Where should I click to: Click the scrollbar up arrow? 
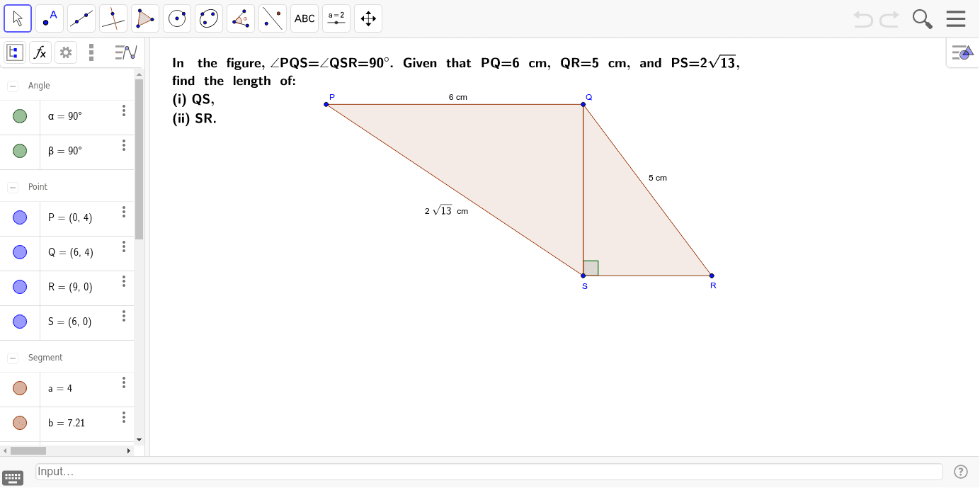click(139, 74)
